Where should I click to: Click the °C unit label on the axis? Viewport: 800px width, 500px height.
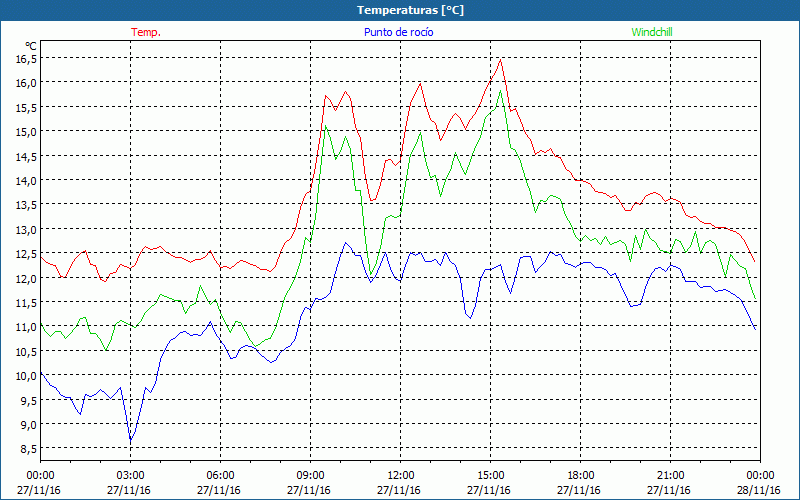[31, 46]
